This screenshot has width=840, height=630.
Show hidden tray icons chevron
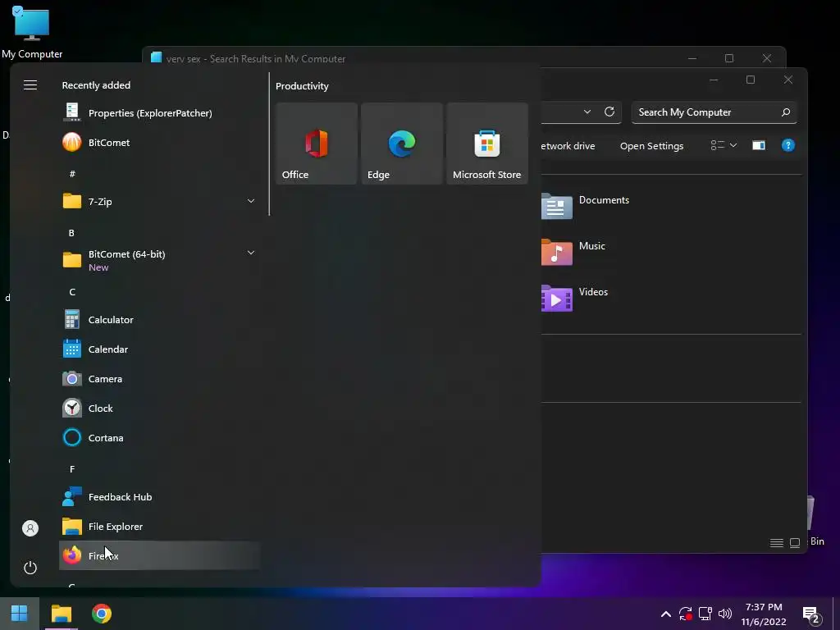click(666, 614)
